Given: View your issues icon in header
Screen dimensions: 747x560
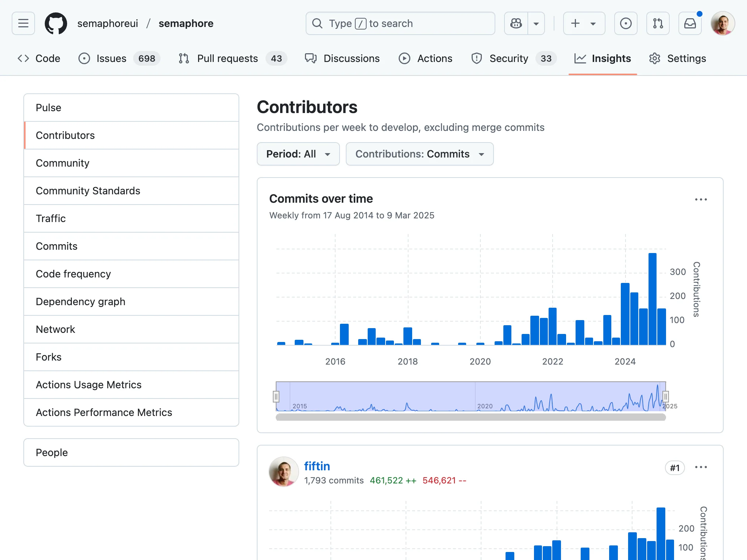Looking at the screenshot, I should pyautogui.click(x=626, y=23).
